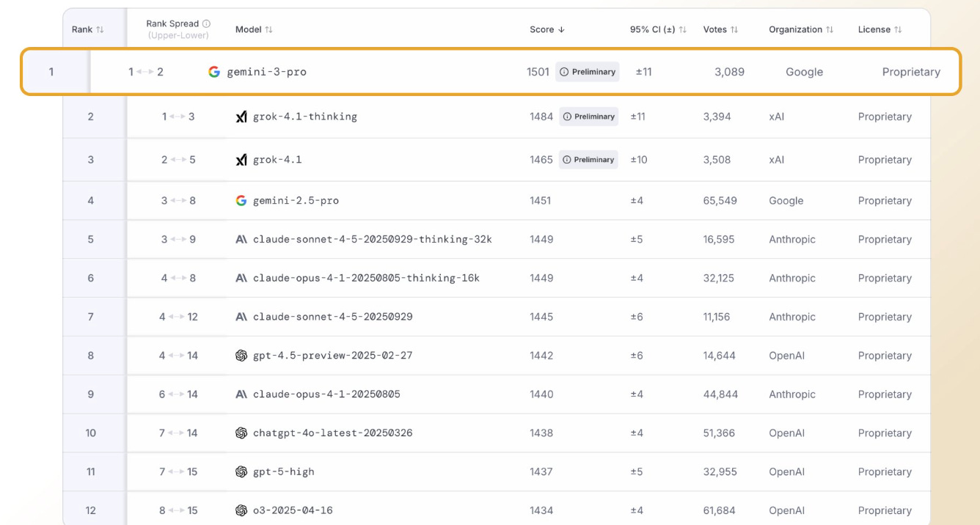Click the Google logo beside gemini-2.5-pro

pyautogui.click(x=241, y=200)
